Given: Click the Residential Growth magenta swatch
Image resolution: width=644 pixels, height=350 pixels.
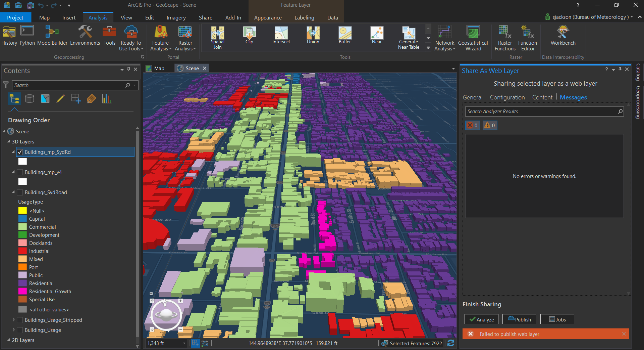Looking at the screenshot, I should 22,291.
